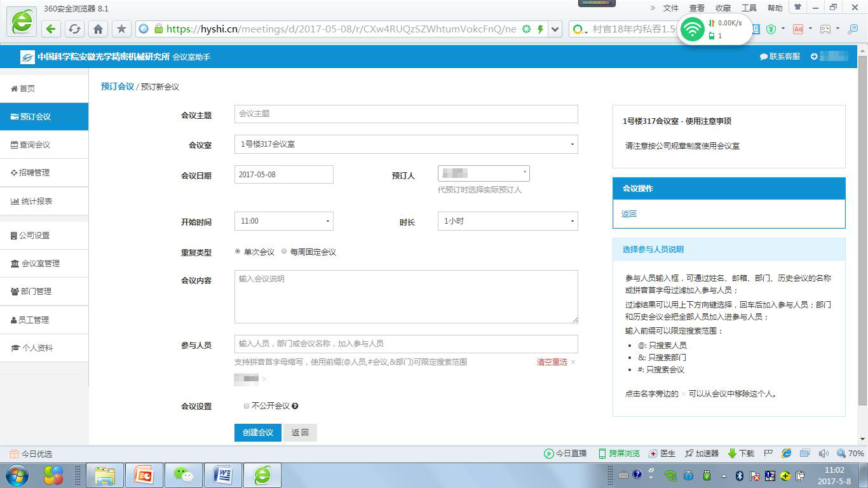Screen dimensions: 868x488
Task: Open 员工管理 in the sidebar menu
Action: 33,320
